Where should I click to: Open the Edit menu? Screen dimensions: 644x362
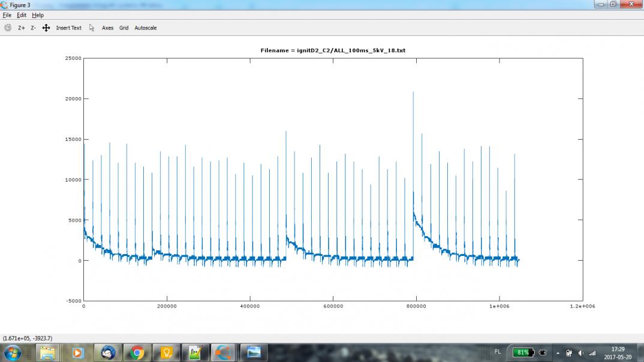pyautogui.click(x=22, y=15)
